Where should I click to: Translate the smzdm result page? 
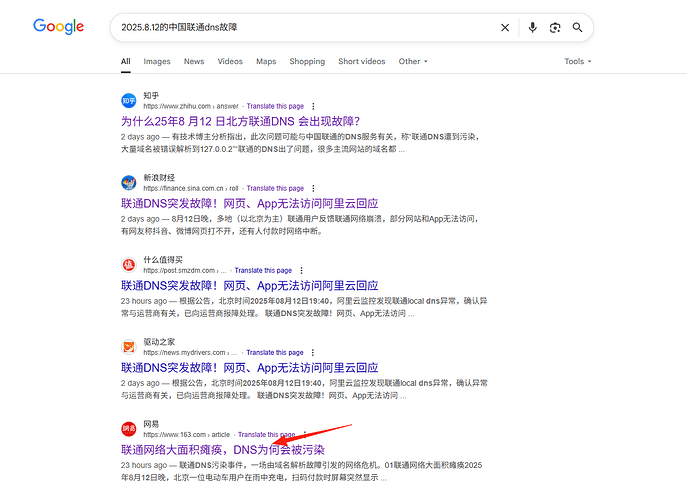pos(263,270)
